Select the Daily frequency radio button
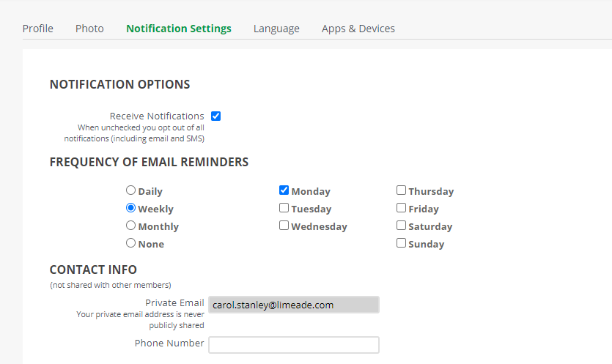 tap(130, 190)
